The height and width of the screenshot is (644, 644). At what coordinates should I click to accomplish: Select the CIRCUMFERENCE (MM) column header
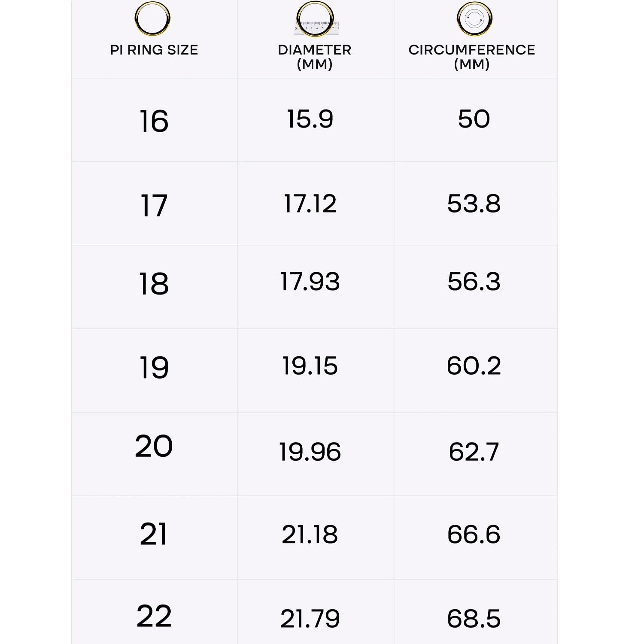471,57
